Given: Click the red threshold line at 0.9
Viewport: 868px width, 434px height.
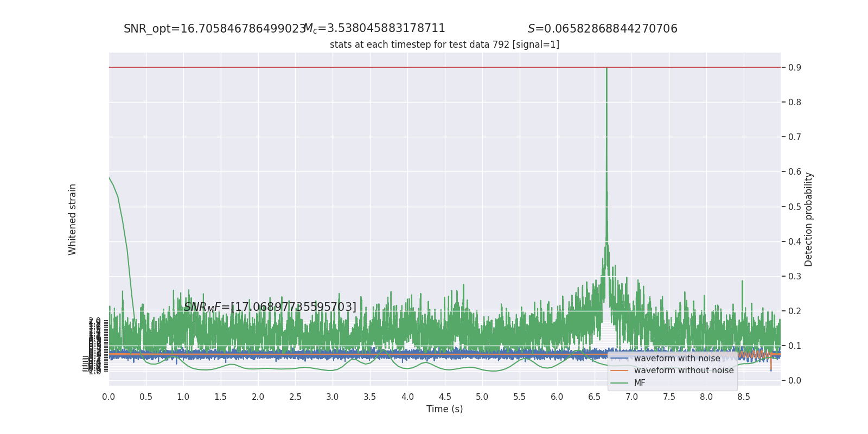Looking at the screenshot, I should [x=444, y=67].
